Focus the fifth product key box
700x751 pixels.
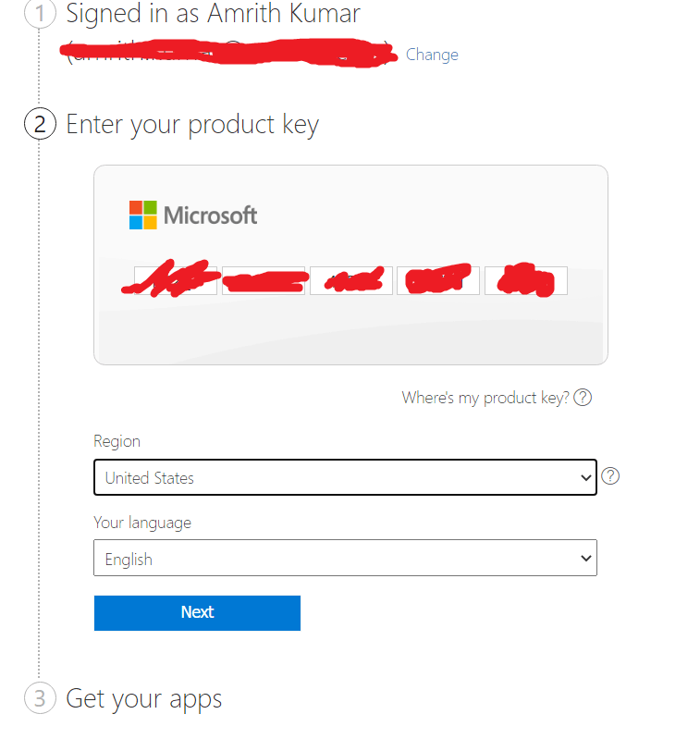525,280
